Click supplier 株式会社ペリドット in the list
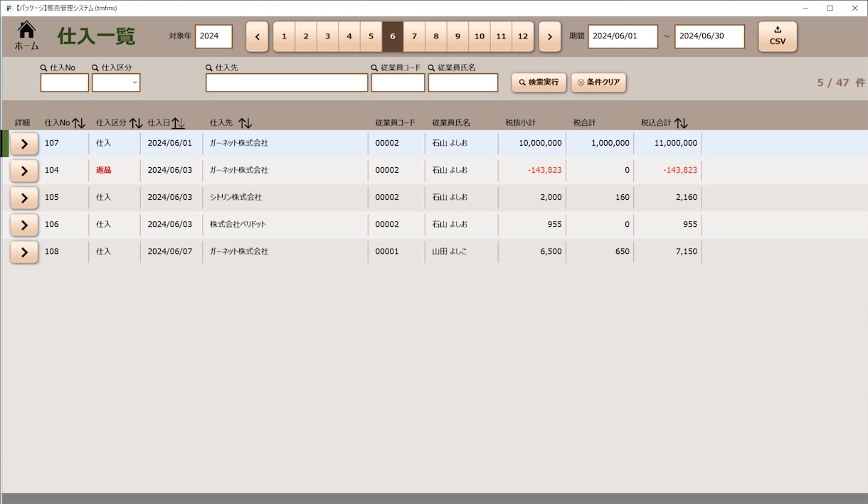This screenshot has width=868, height=504. tap(238, 225)
